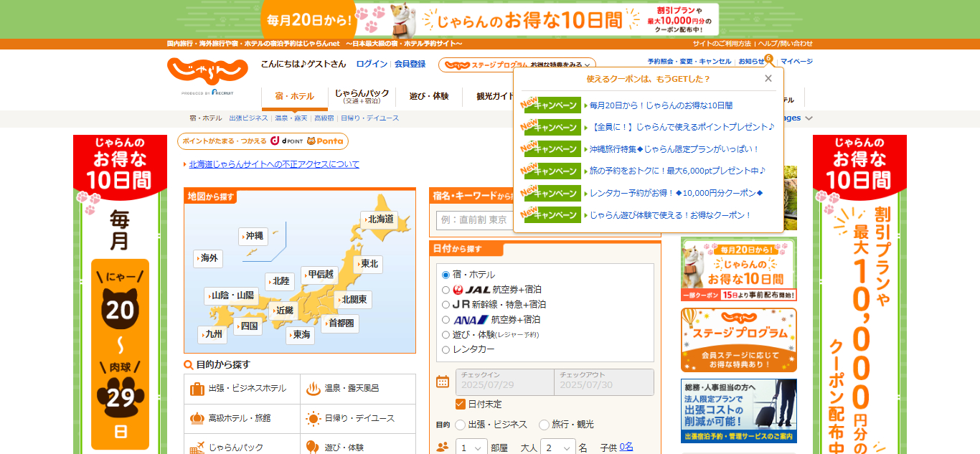Select 九州 on the map
The image size is (980, 454).
(212, 334)
